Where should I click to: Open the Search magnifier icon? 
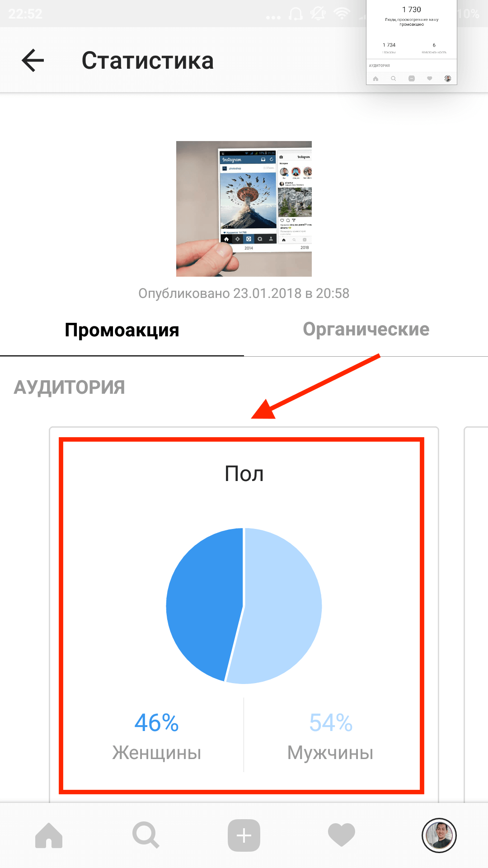click(x=146, y=835)
